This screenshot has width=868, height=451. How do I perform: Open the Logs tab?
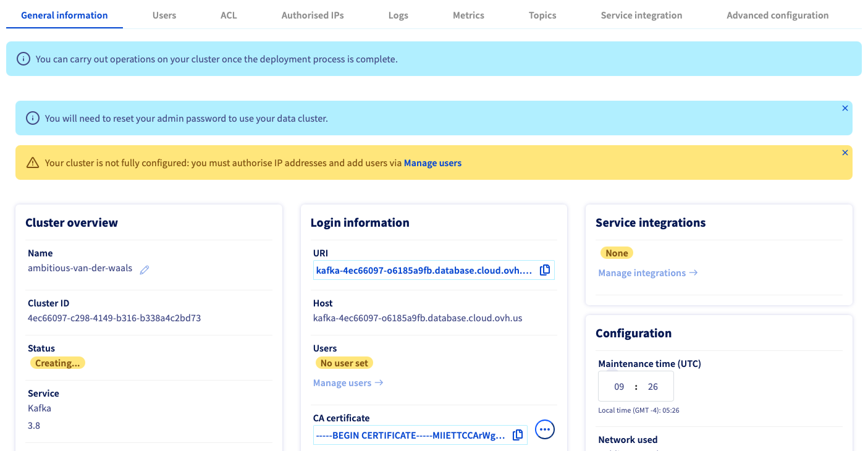point(398,15)
